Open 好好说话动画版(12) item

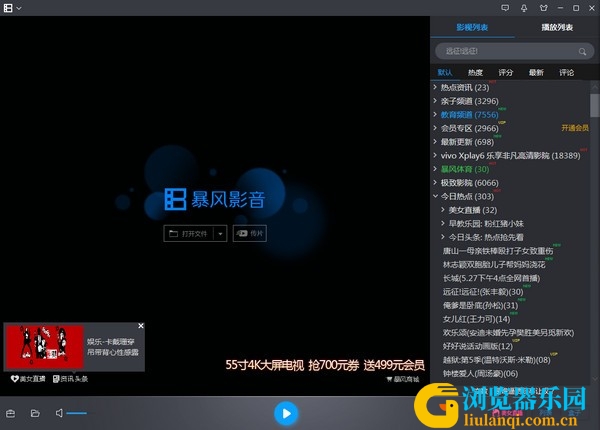478,346
